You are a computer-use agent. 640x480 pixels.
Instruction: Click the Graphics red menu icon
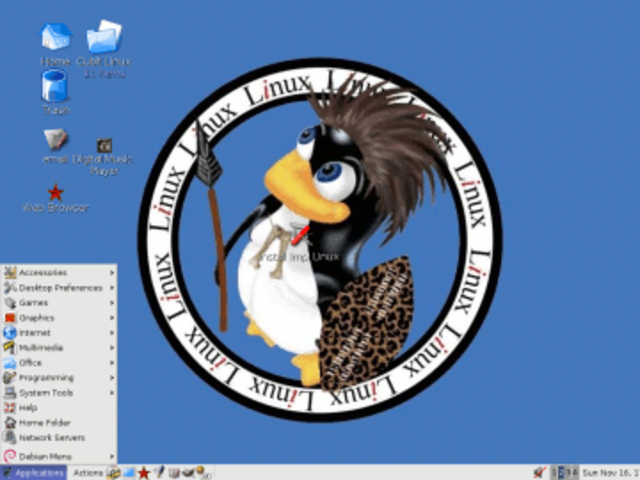point(10,318)
